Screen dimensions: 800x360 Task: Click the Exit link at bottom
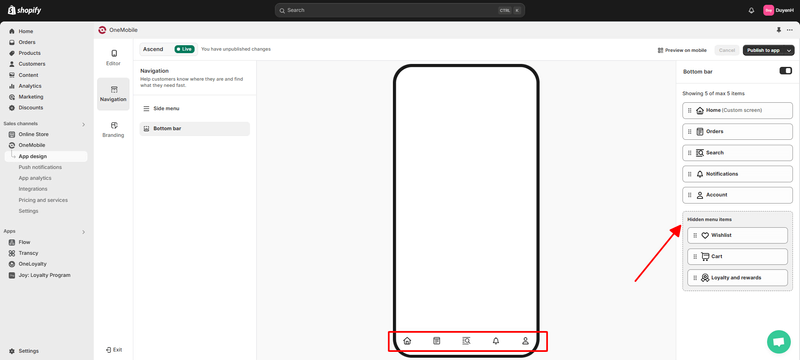(114, 350)
